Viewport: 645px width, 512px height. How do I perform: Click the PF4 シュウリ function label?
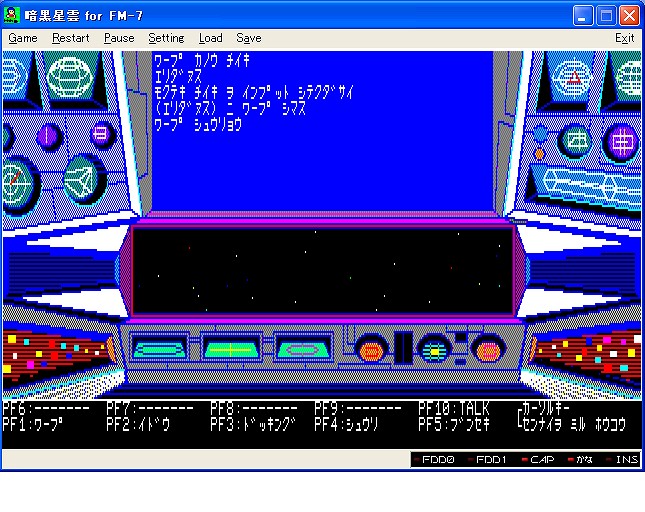346,424
